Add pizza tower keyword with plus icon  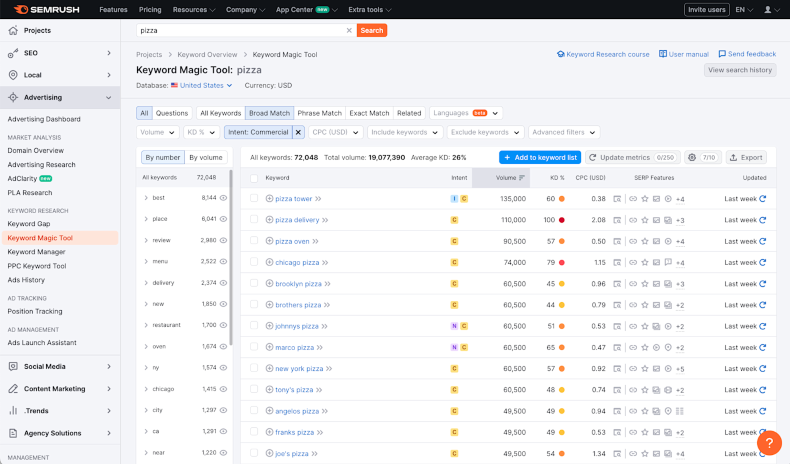click(x=269, y=198)
